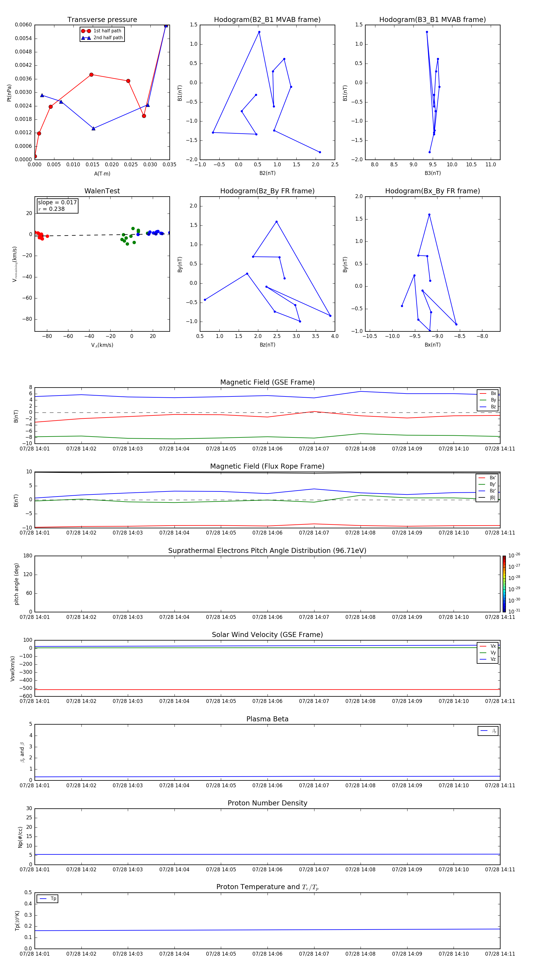Image resolution: width=535 pixels, height=980 pixels.
Task: Click the "Transverse pressure" plot title
Action: [102, 19]
